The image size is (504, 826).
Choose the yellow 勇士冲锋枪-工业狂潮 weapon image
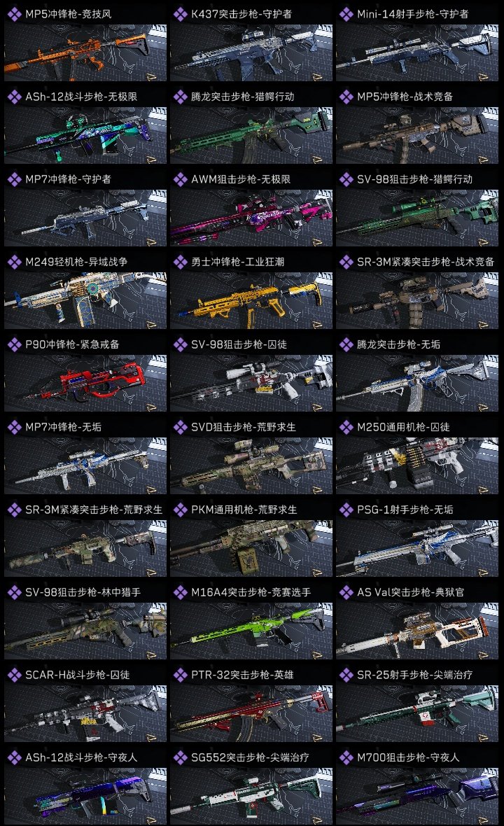pyautogui.click(x=251, y=301)
